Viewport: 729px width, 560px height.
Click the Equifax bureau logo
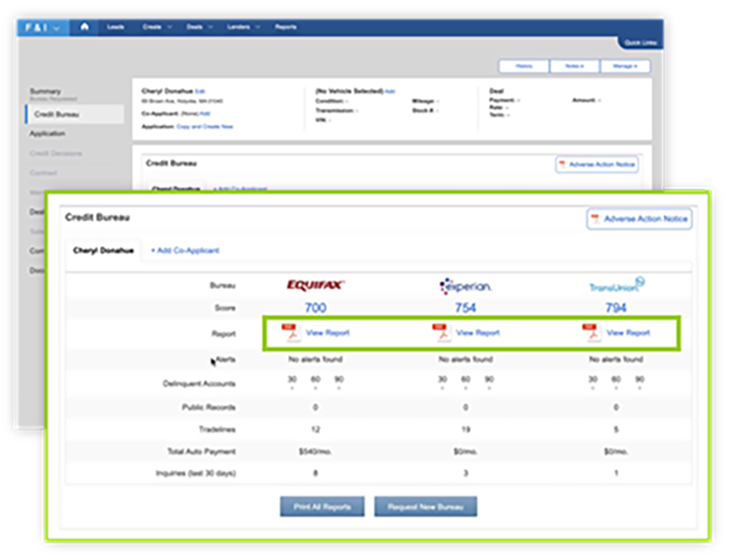pos(315,285)
